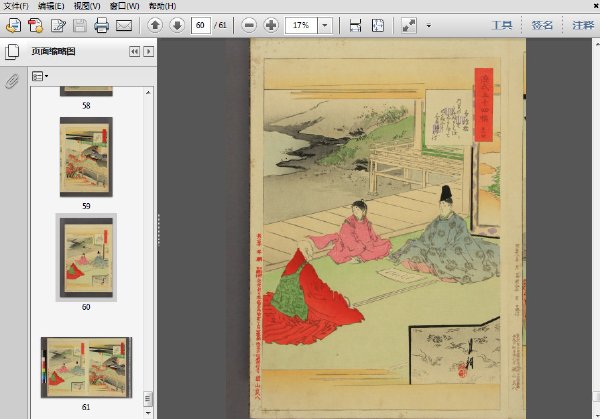This screenshot has height=419, width=600.
Task: Collapse the thumbnails panel with double arrow
Action: coord(134,51)
